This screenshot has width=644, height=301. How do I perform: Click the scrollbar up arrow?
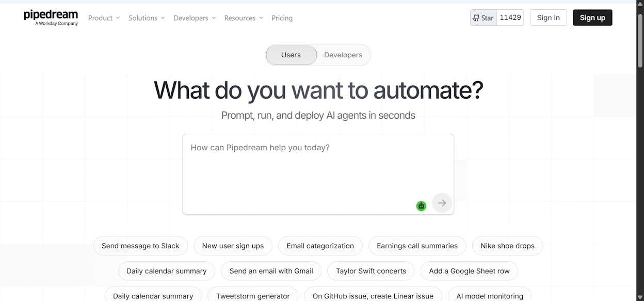point(640,4)
